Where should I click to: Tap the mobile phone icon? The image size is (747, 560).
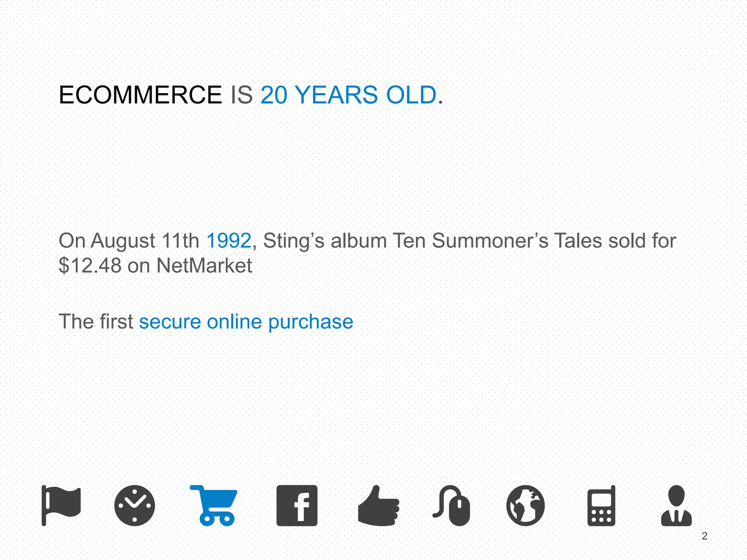[x=601, y=506]
